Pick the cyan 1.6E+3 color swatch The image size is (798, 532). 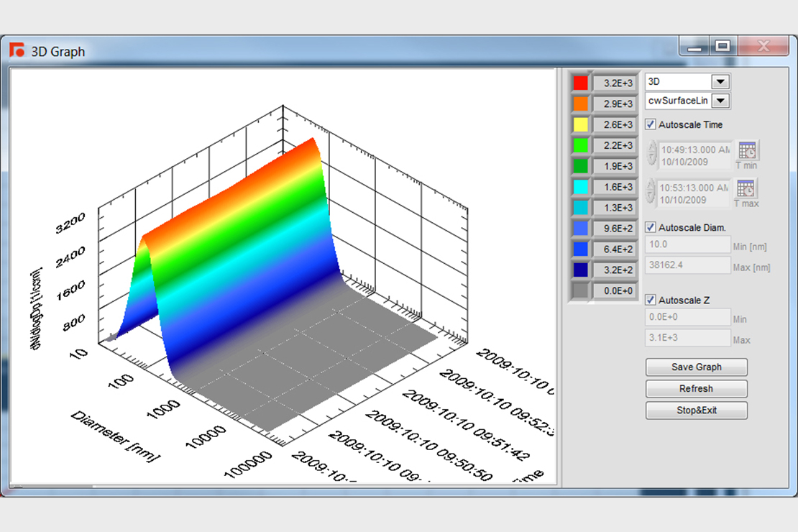580,187
